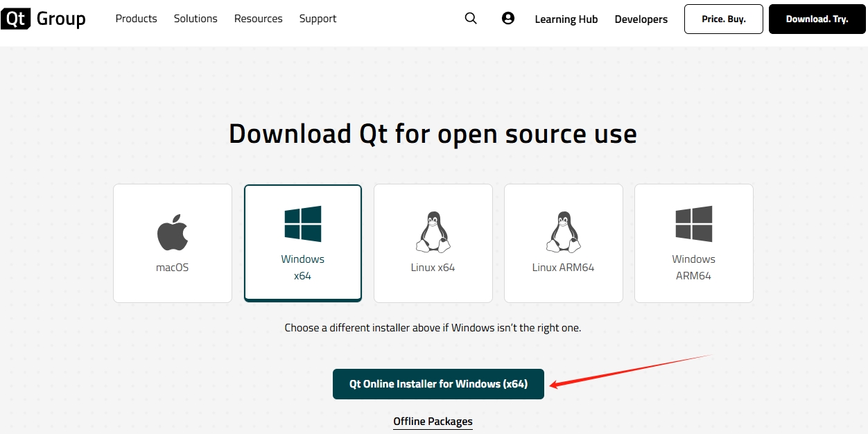Click the Download Qt for open source use heading
This screenshot has width=868, height=434.
[x=433, y=134]
